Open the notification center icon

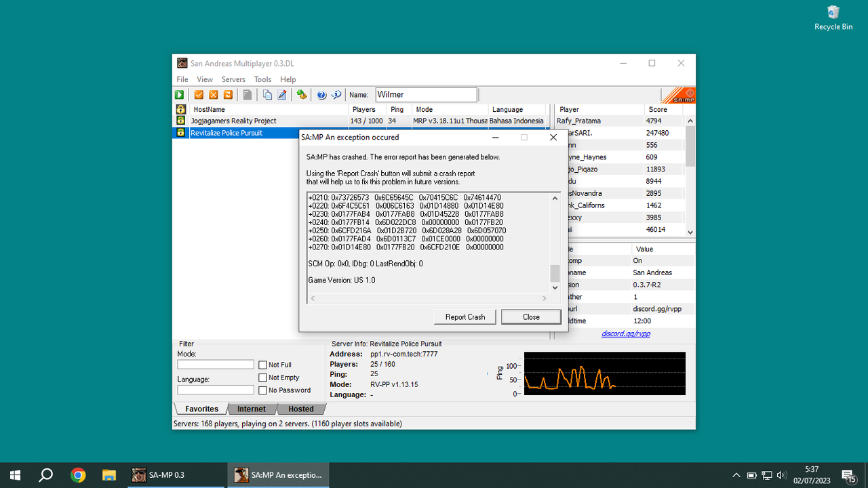point(848,475)
